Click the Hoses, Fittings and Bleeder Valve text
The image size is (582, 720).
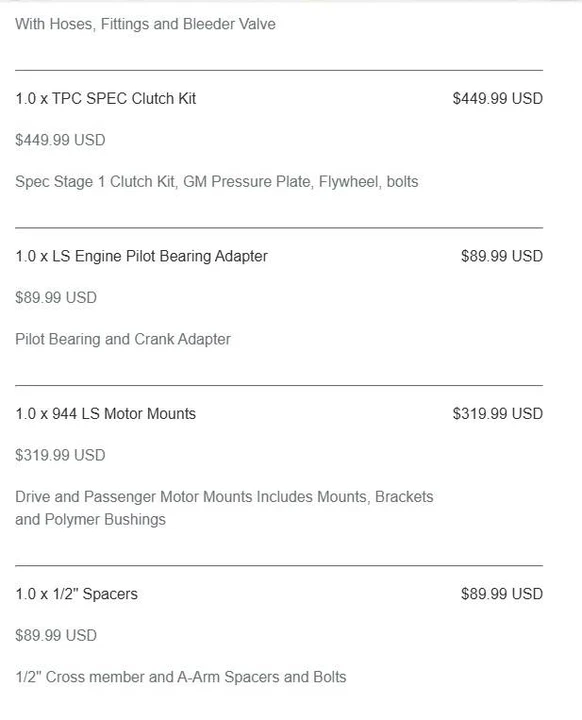[145, 24]
